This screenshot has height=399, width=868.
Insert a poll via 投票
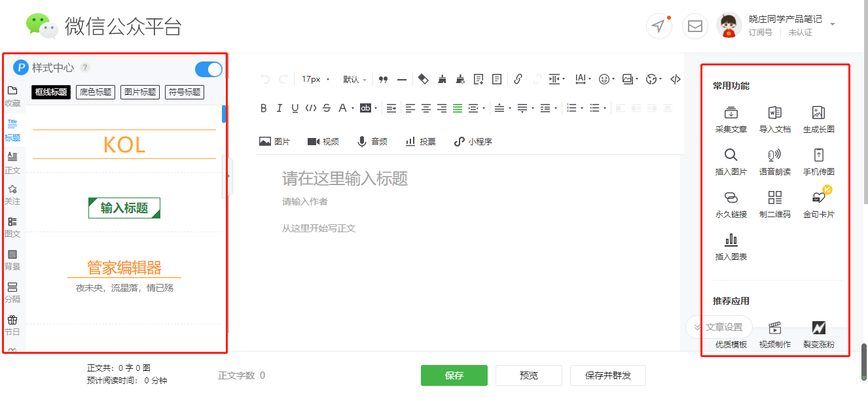[420, 141]
